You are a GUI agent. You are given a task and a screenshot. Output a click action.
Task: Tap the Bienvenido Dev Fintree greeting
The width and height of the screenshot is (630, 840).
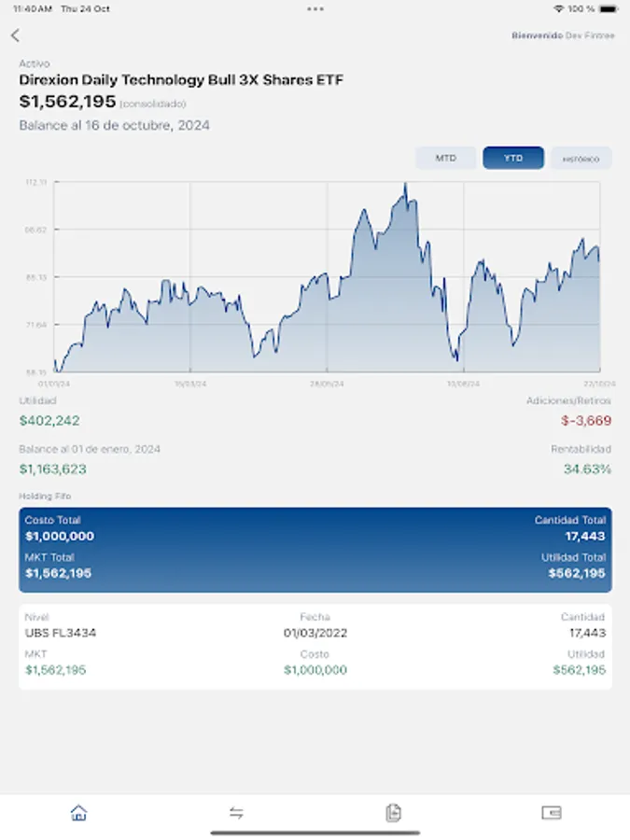click(x=561, y=35)
